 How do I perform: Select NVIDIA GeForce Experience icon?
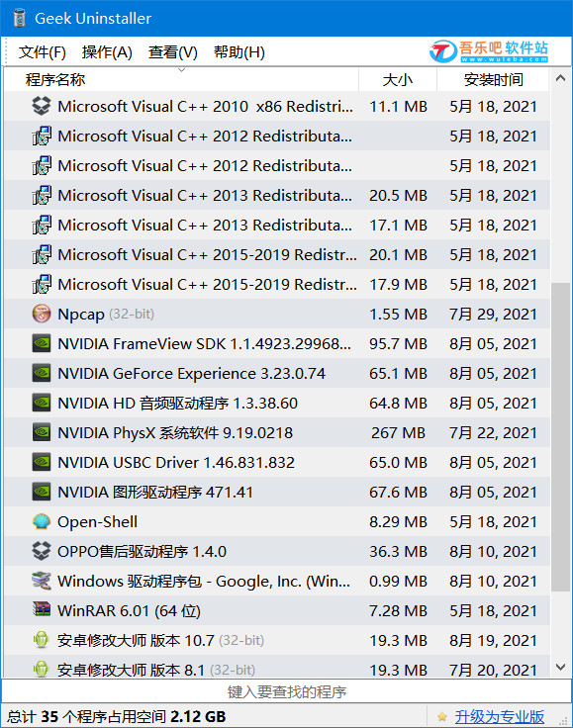click(x=42, y=373)
